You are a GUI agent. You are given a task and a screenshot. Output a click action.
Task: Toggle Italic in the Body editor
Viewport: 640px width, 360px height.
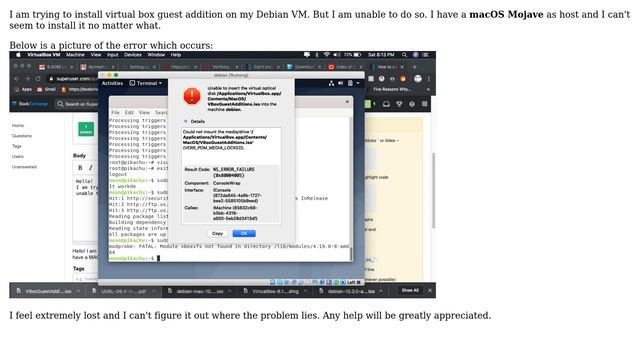tap(91, 168)
